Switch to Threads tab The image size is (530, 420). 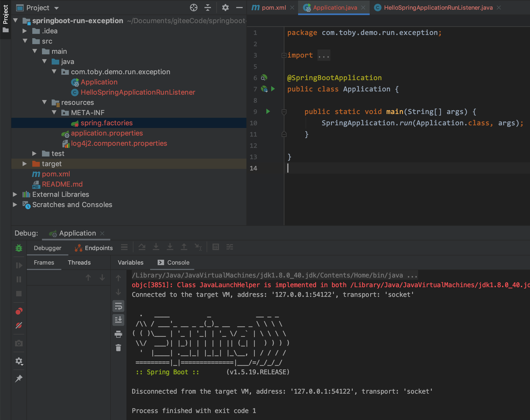(x=79, y=262)
